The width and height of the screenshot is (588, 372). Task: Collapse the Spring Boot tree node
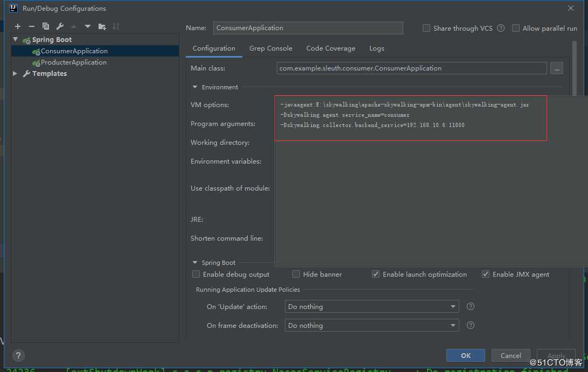[x=16, y=39]
